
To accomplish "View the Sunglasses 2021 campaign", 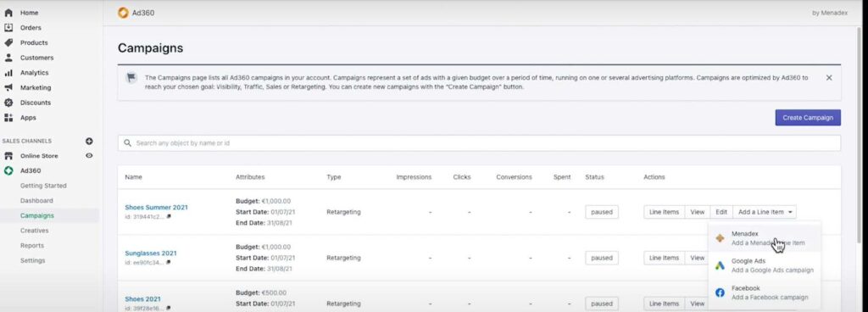I will pos(697,258).
